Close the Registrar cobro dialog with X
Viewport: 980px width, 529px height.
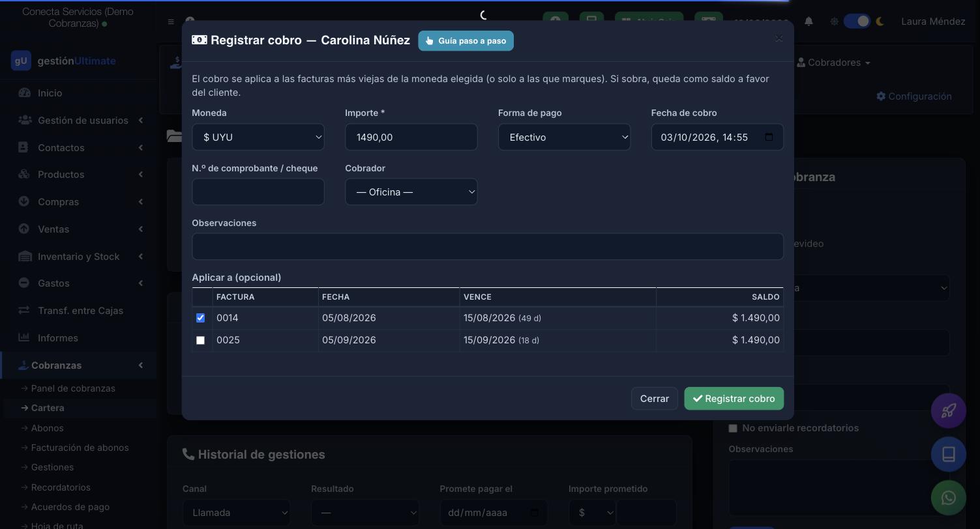pos(779,38)
